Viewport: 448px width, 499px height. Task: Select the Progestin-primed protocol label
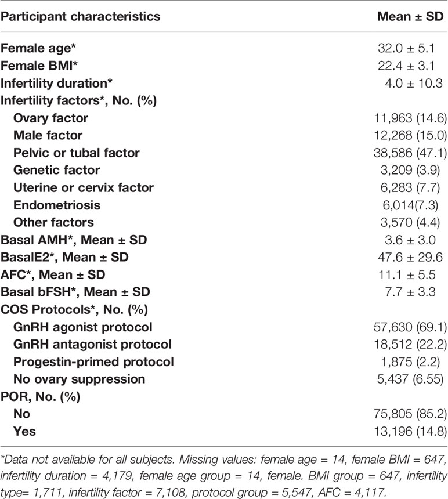tap(93, 362)
